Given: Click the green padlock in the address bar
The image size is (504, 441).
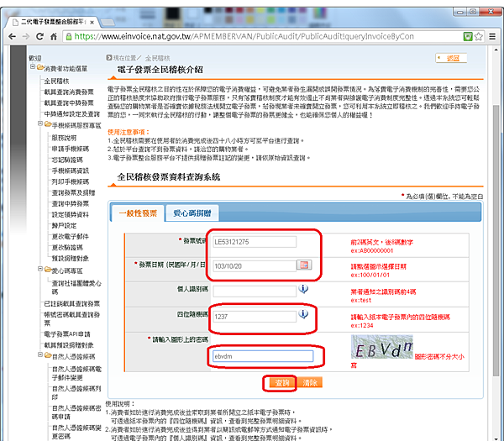Looking at the screenshot, I should pyautogui.click(x=69, y=37).
